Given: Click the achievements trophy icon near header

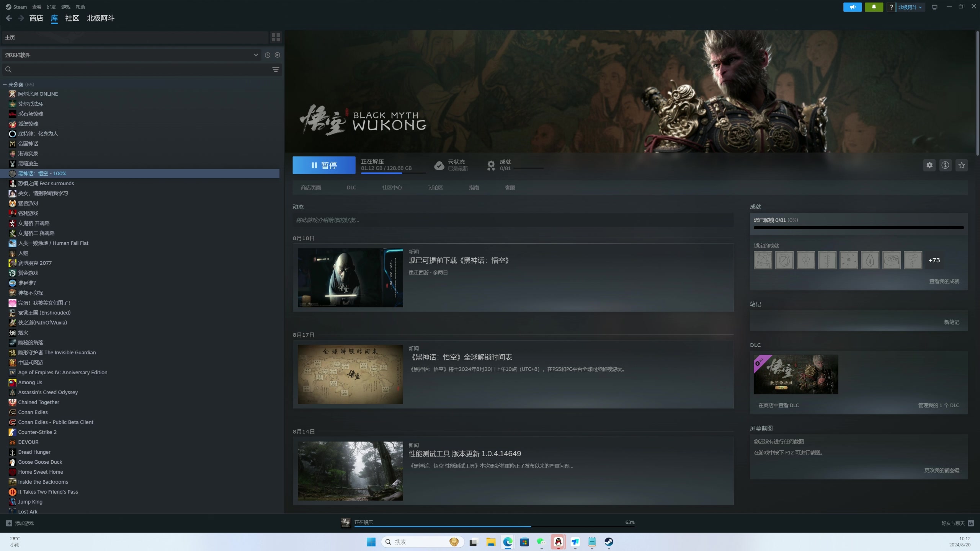Looking at the screenshot, I should 491,165.
